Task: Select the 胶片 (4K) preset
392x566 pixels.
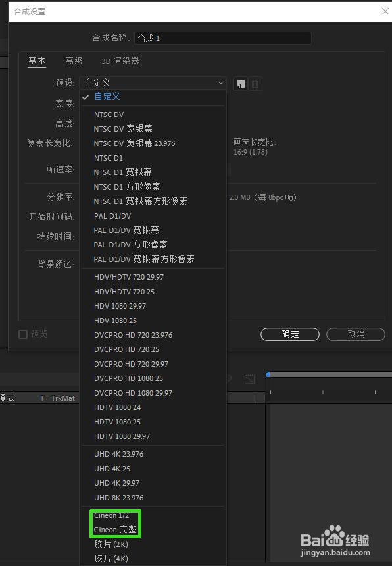Action: click(x=153, y=558)
